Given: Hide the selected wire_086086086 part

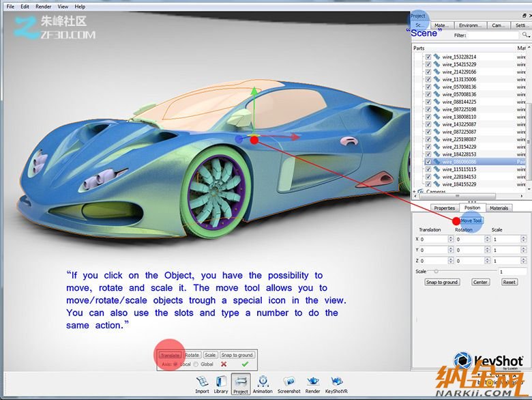Looking at the screenshot, I should coord(428,162).
